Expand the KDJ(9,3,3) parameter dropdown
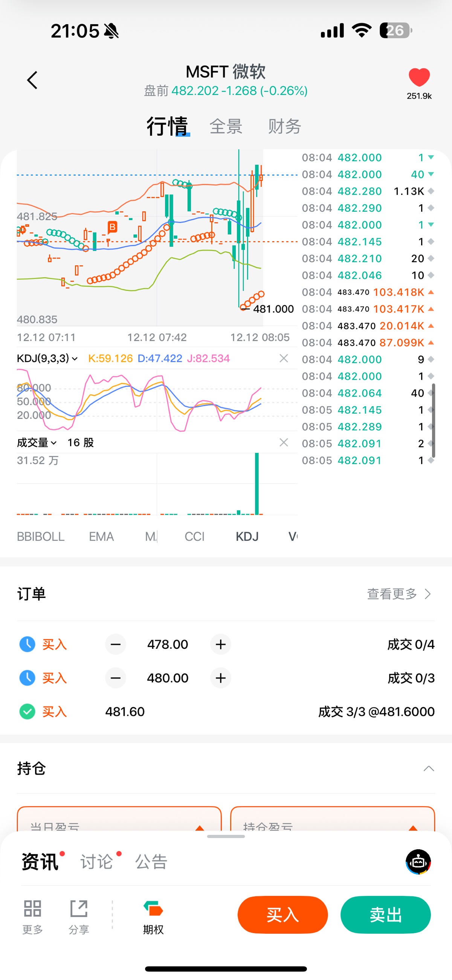Image resolution: width=452 pixels, height=980 pixels. 47,358
